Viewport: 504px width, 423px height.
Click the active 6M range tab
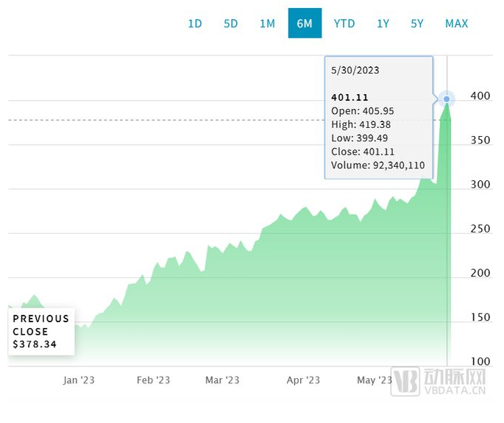pyautogui.click(x=305, y=24)
